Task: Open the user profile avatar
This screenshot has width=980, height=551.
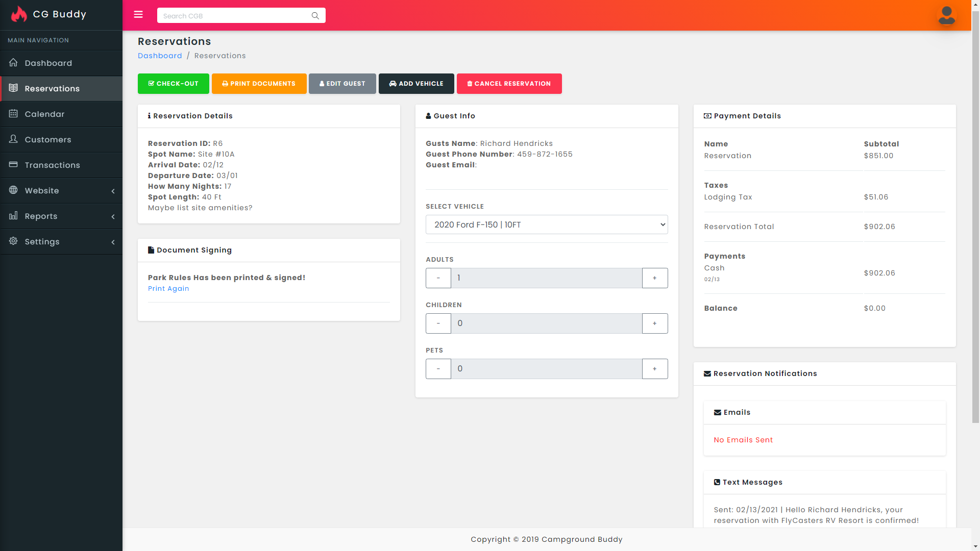Action: [946, 15]
